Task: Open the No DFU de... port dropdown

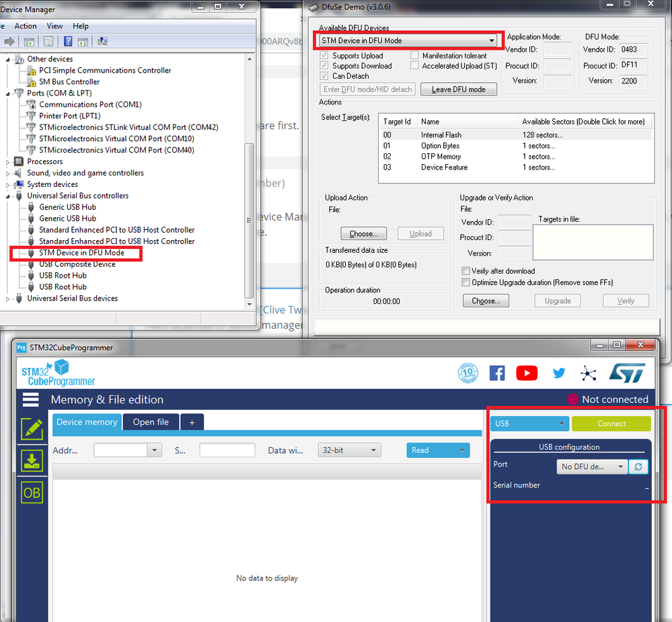Action: 592,467
